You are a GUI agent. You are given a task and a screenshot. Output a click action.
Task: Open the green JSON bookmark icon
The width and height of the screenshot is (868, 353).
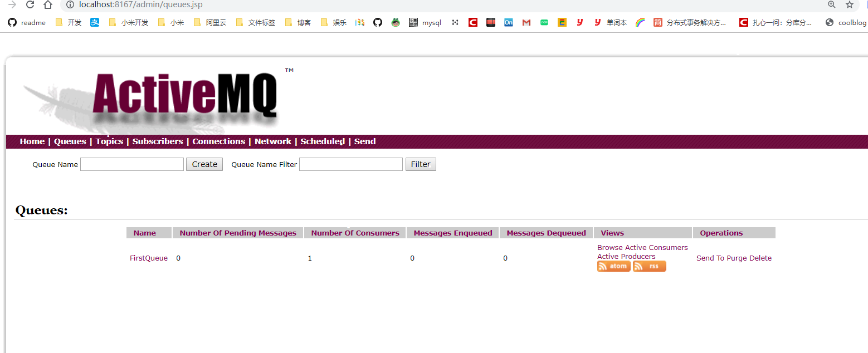point(544,22)
